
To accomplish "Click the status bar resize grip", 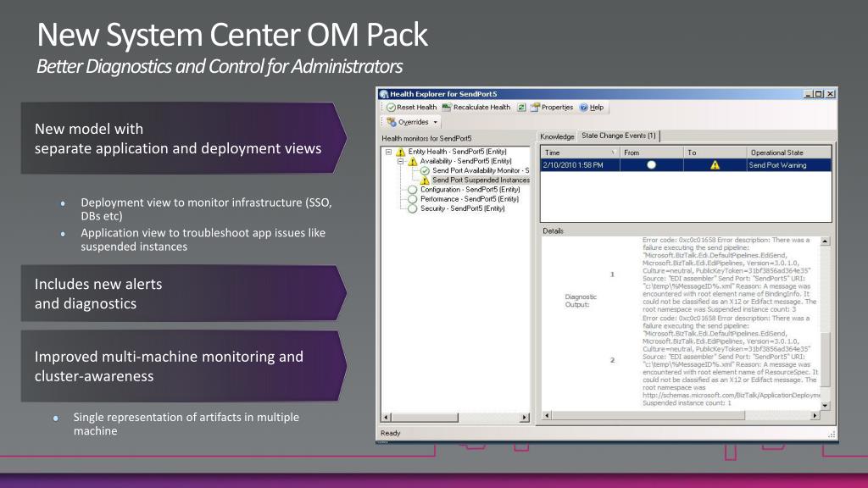I will (832, 435).
